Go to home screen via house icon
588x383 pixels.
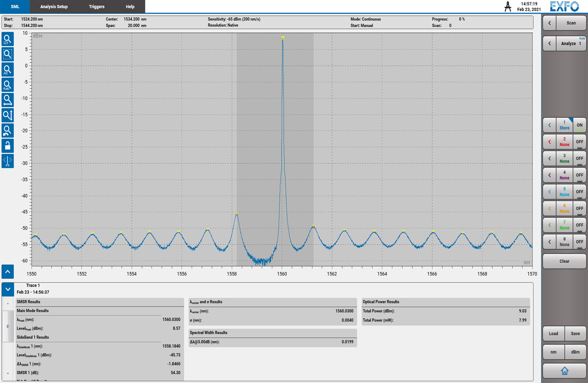point(564,371)
